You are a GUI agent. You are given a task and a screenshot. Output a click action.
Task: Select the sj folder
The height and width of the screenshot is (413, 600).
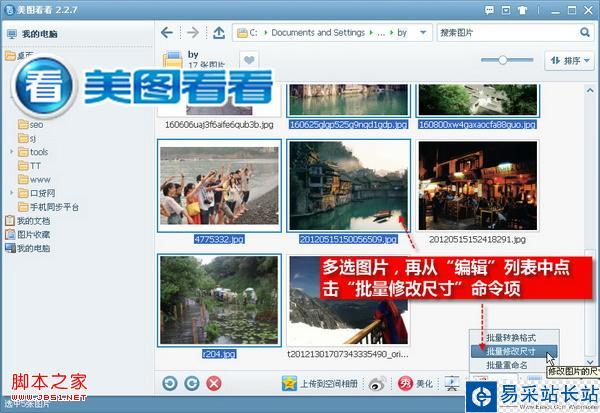click(27, 139)
